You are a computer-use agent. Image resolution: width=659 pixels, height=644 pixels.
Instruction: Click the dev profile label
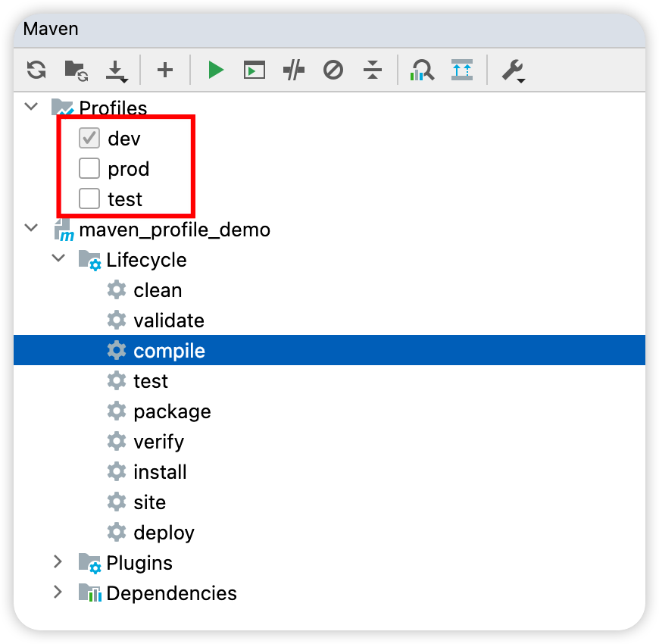click(124, 139)
